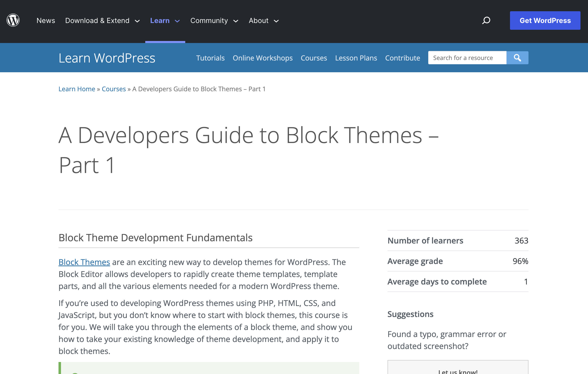The height and width of the screenshot is (374, 588).
Task: Open Courses in the Learn navigation
Action: point(314,58)
